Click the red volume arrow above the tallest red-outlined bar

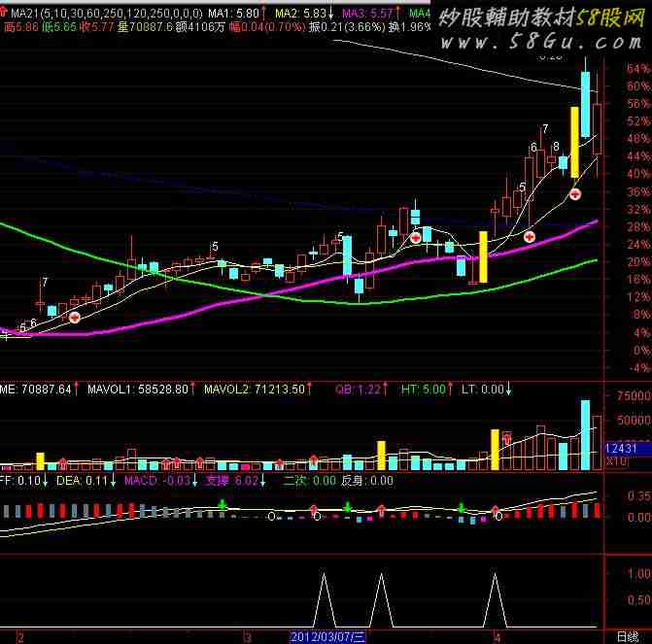[507, 438]
